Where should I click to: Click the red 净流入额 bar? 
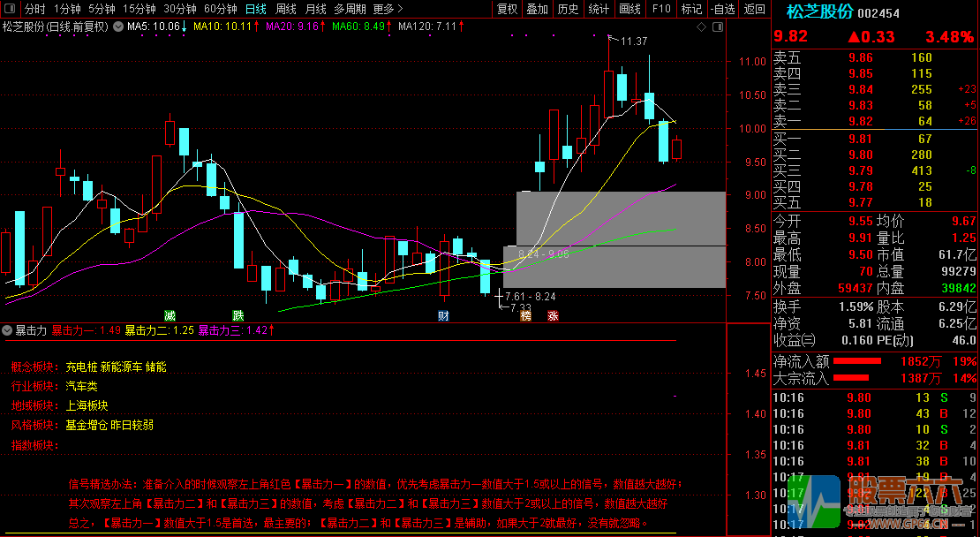point(857,361)
